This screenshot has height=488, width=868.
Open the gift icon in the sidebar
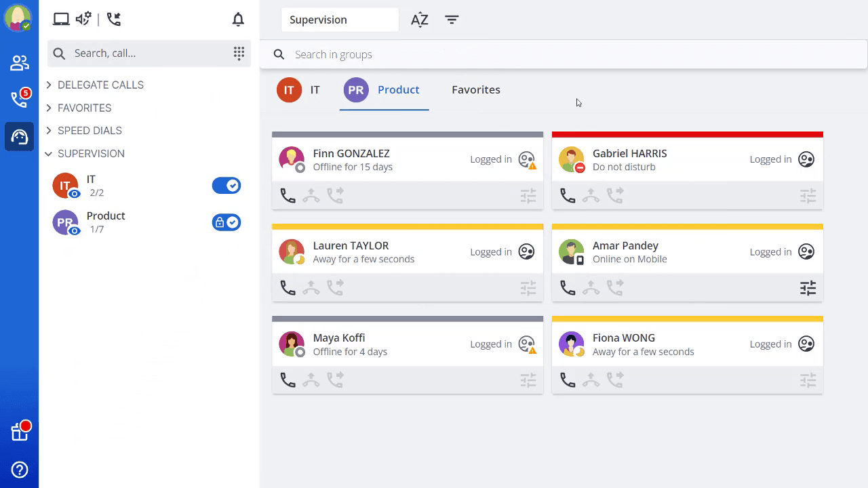tap(20, 431)
